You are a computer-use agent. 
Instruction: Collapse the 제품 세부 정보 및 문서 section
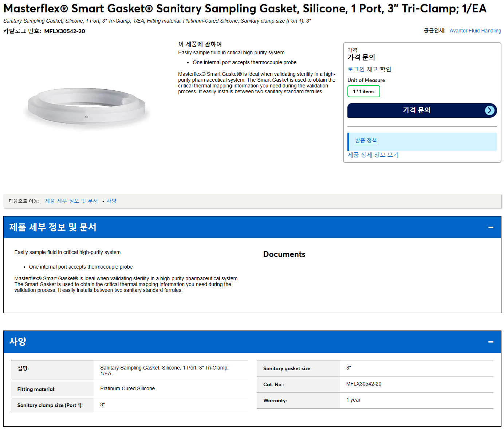[x=491, y=227]
